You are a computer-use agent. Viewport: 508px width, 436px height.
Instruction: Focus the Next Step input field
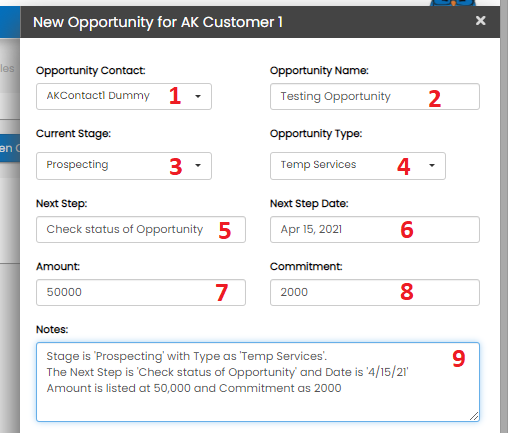tap(141, 229)
